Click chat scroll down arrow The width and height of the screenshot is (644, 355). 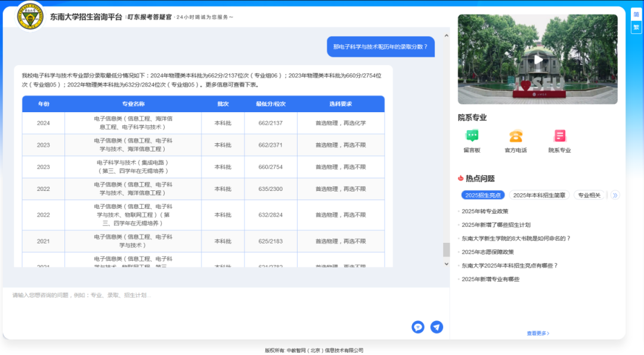click(447, 264)
